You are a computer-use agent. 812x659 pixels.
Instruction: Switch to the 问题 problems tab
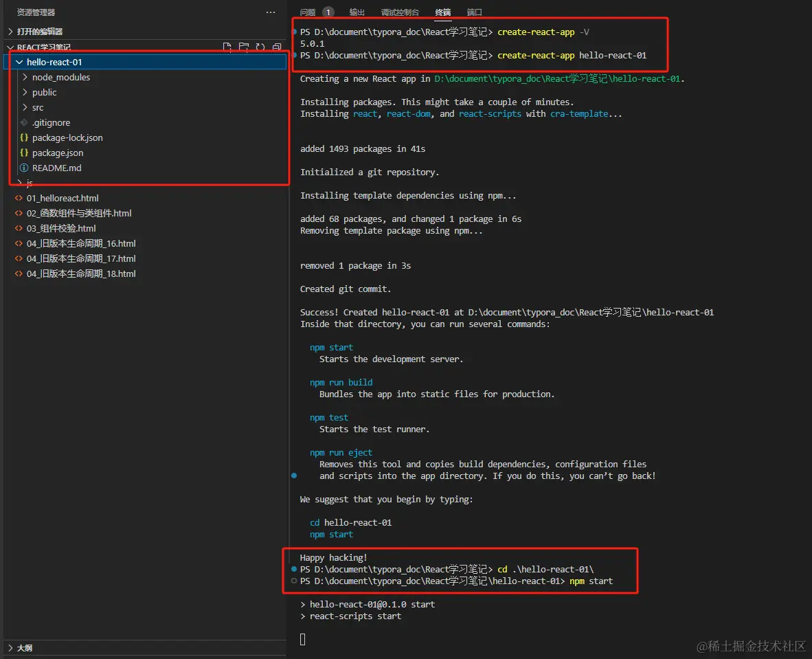pyautogui.click(x=308, y=12)
